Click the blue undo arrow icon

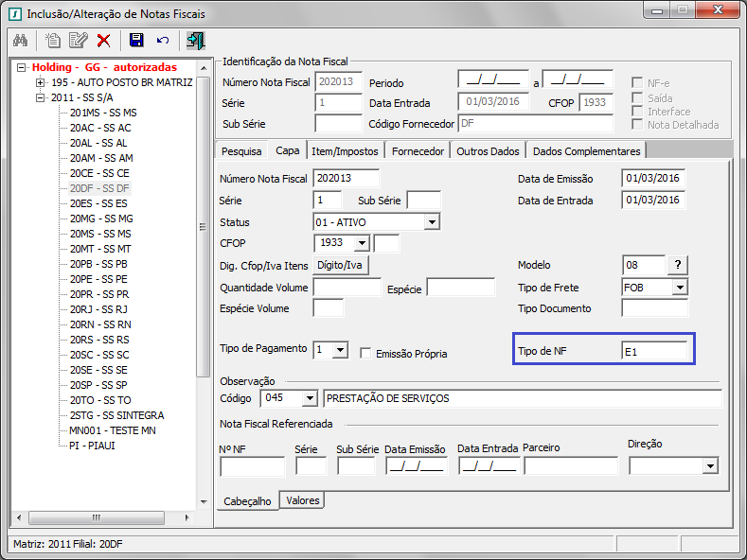[x=162, y=41]
